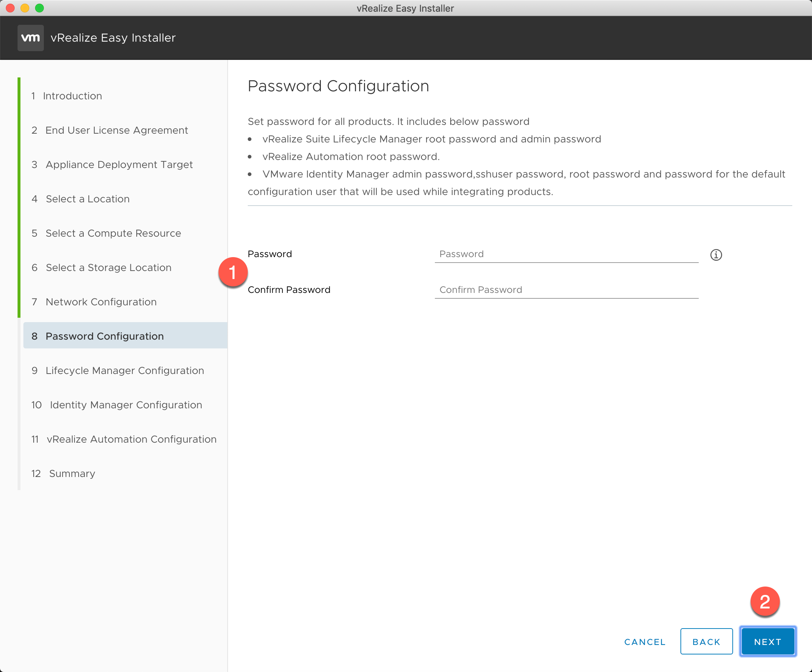Go to Identity Manager Configuration step
The height and width of the screenshot is (672, 812).
pyautogui.click(x=116, y=405)
